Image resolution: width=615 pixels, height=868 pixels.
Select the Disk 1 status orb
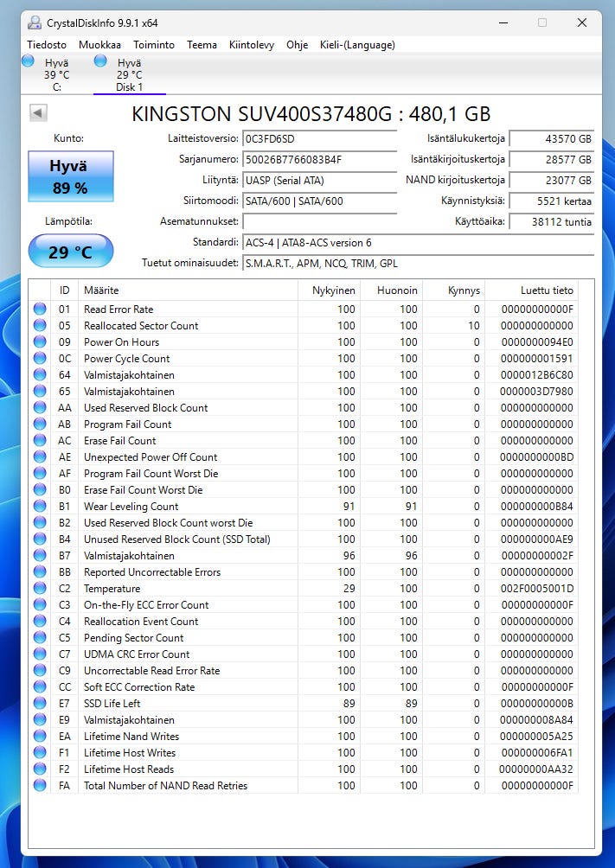point(100,61)
